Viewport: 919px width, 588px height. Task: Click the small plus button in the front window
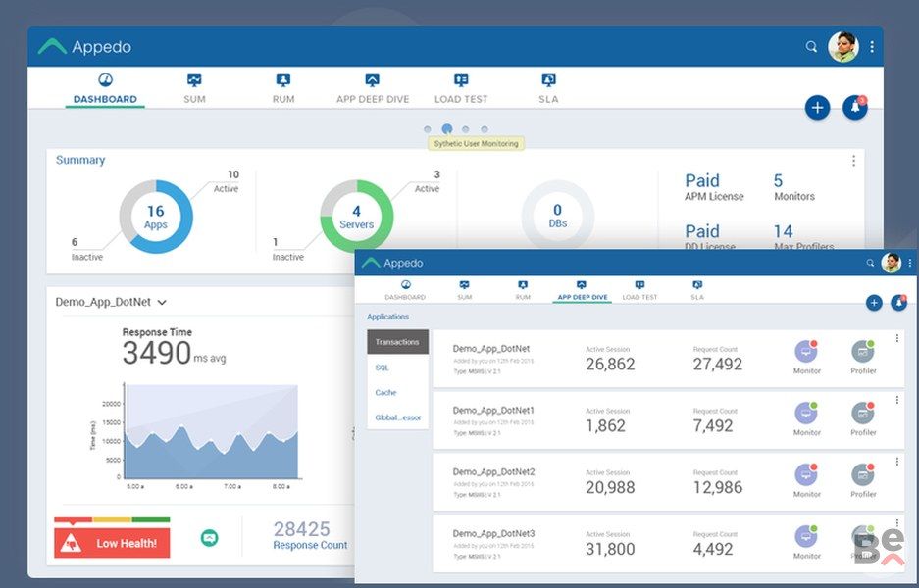[x=874, y=303]
